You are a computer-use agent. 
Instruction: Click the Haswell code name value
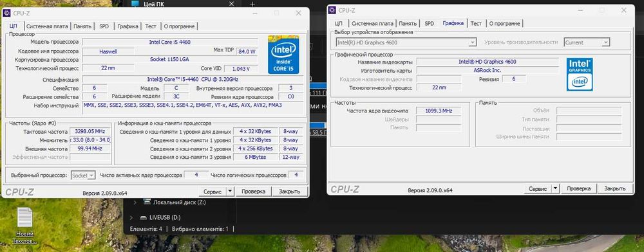pos(108,51)
